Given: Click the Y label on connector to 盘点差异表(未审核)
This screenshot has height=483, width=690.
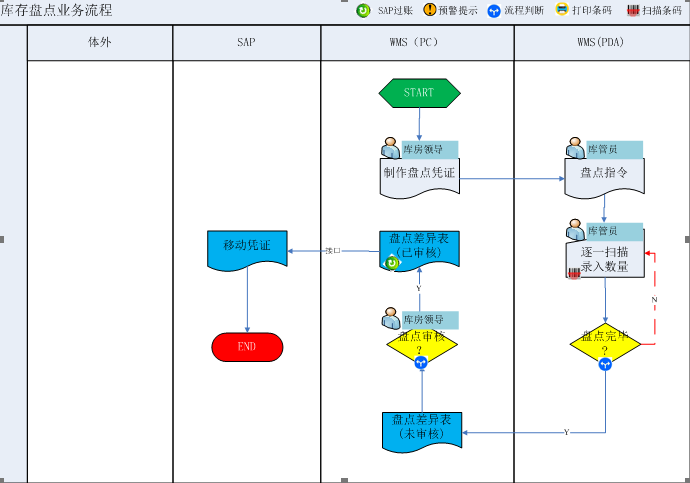Looking at the screenshot, I should click(x=566, y=432).
